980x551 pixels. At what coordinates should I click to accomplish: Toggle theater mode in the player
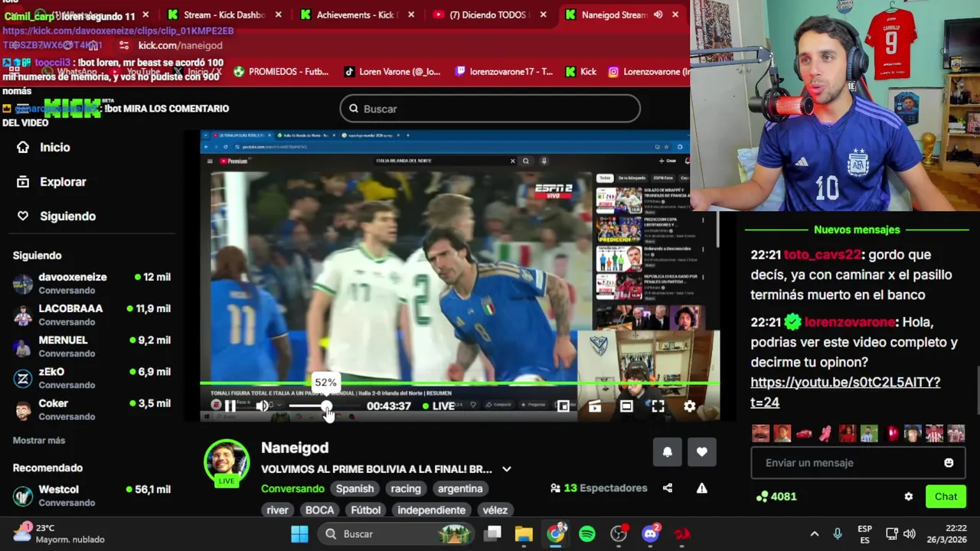pyautogui.click(x=626, y=406)
